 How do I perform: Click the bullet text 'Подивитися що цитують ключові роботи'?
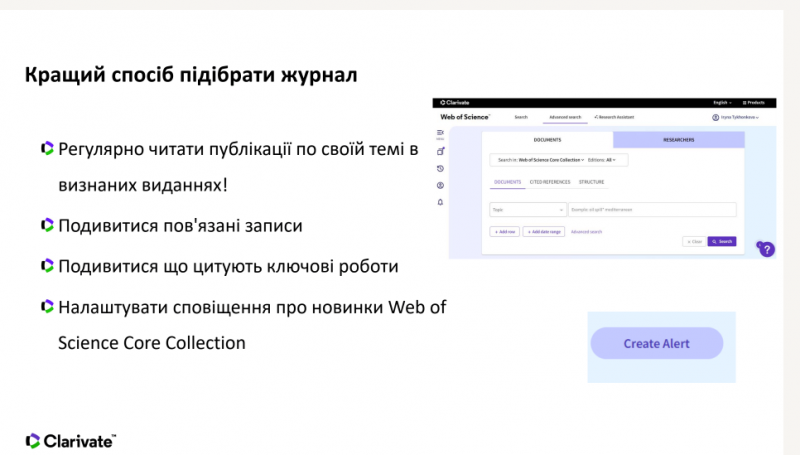228,266
